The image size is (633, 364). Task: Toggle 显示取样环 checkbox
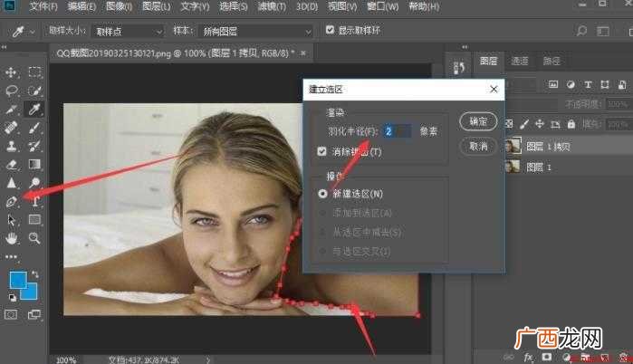(331, 30)
